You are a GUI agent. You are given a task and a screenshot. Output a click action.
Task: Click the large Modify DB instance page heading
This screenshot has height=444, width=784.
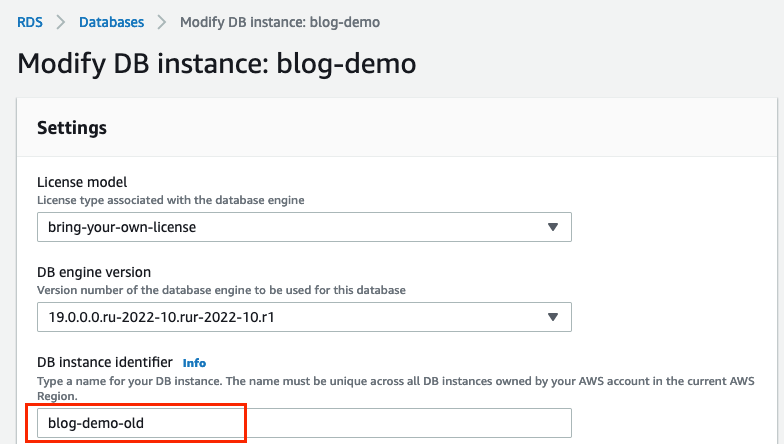pos(217,64)
